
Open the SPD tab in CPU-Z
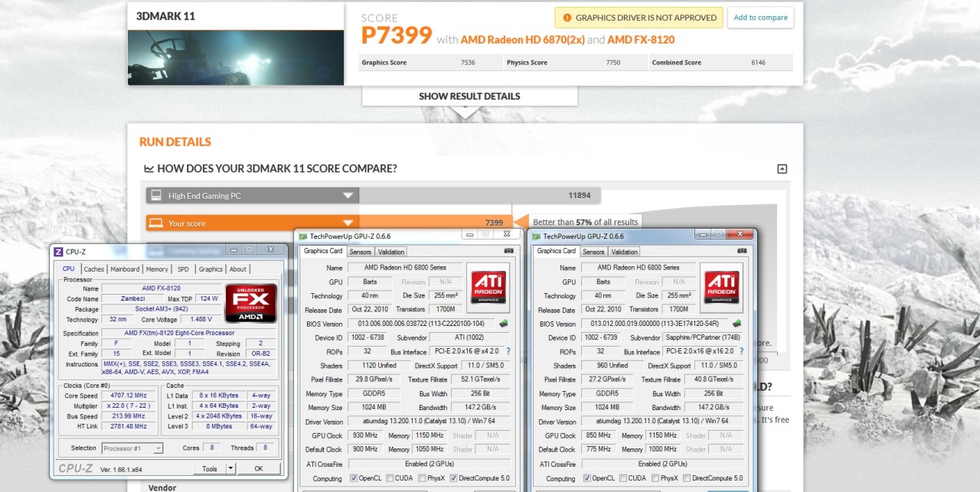183,269
